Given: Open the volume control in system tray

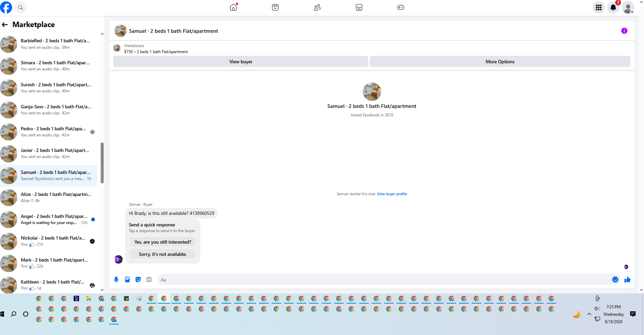Looking at the screenshot, I should pos(597,308).
